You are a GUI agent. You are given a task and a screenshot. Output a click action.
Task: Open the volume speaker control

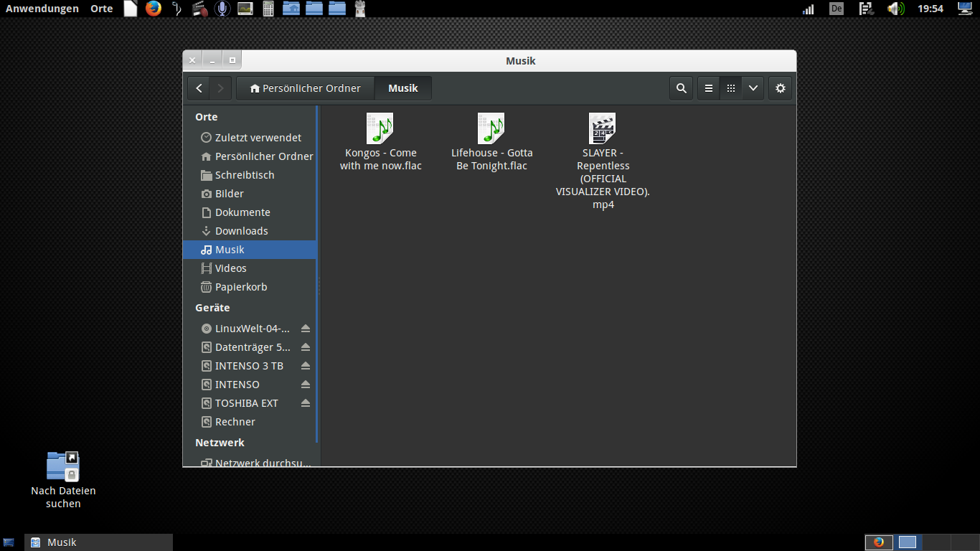point(895,9)
